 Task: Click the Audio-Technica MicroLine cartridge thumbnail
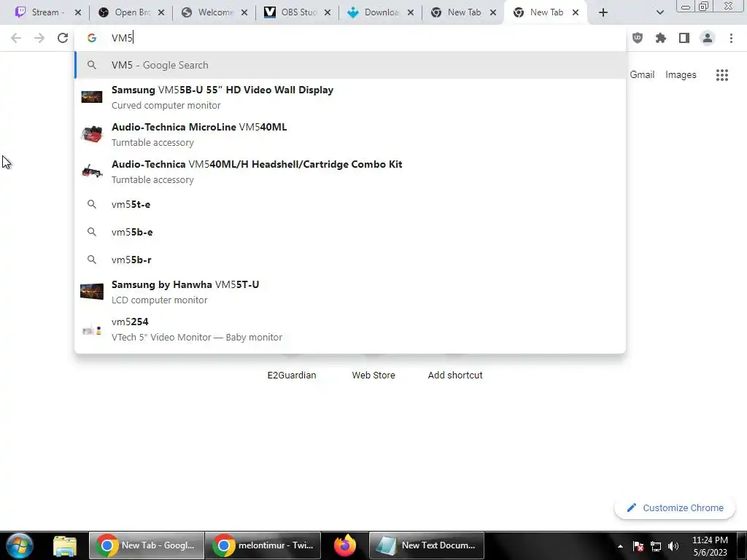91,134
